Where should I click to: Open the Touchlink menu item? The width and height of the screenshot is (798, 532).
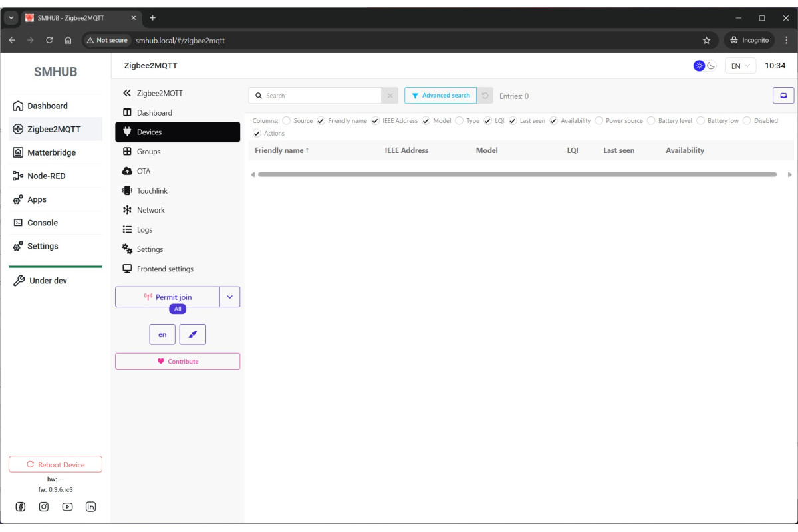(x=152, y=191)
